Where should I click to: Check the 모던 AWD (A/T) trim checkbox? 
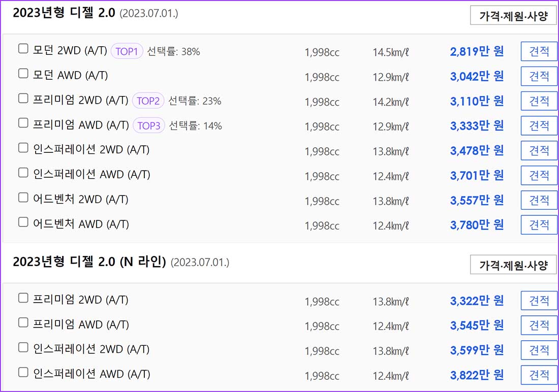pyautogui.click(x=23, y=74)
